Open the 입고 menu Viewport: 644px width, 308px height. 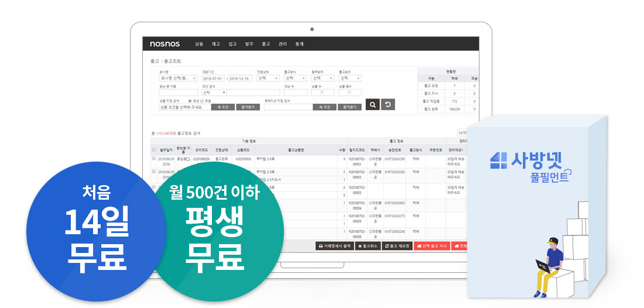[x=232, y=44]
